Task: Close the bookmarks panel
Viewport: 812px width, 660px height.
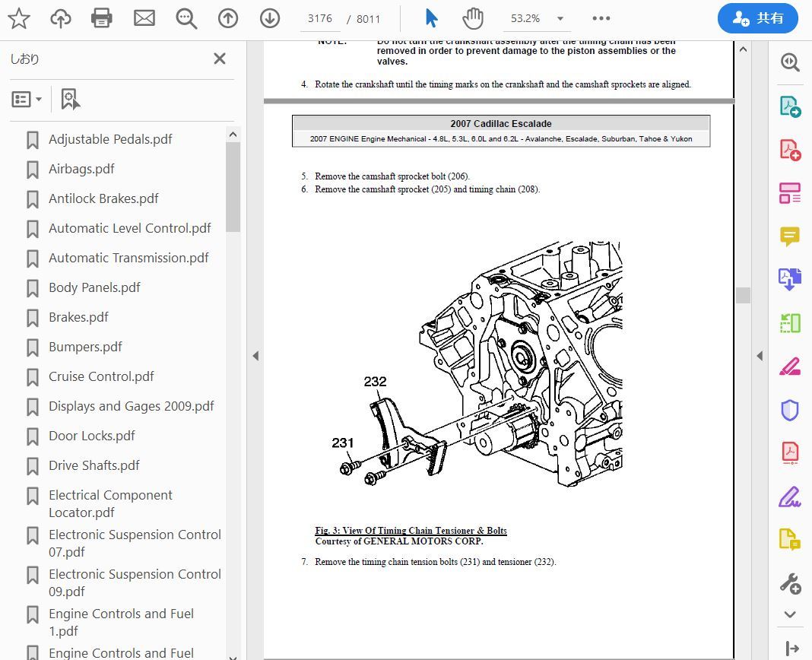Action: click(x=220, y=59)
